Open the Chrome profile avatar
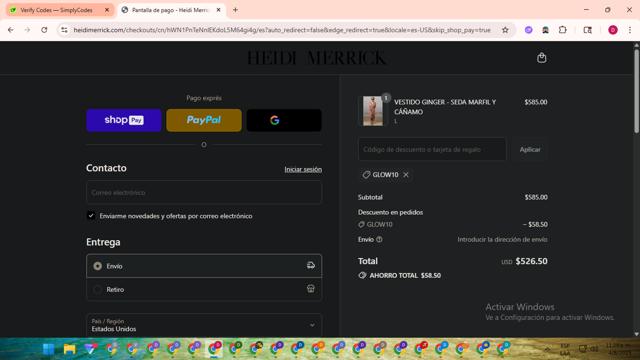 tap(613, 30)
